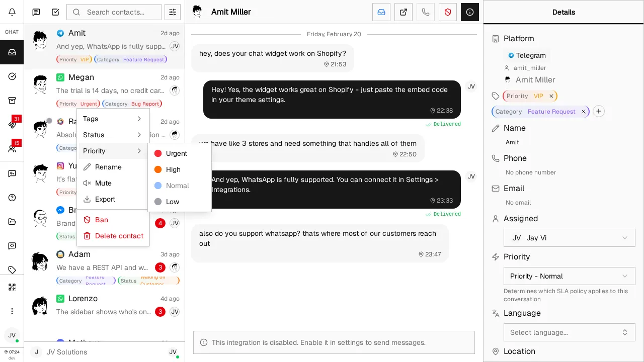Image resolution: width=644 pixels, height=362 pixels.
Task: Open the Priority - Normal dropdown
Action: click(x=569, y=276)
